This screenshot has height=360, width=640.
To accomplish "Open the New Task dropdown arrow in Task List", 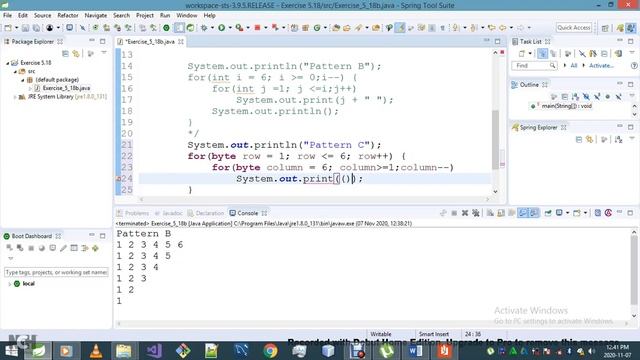I will (530, 53).
